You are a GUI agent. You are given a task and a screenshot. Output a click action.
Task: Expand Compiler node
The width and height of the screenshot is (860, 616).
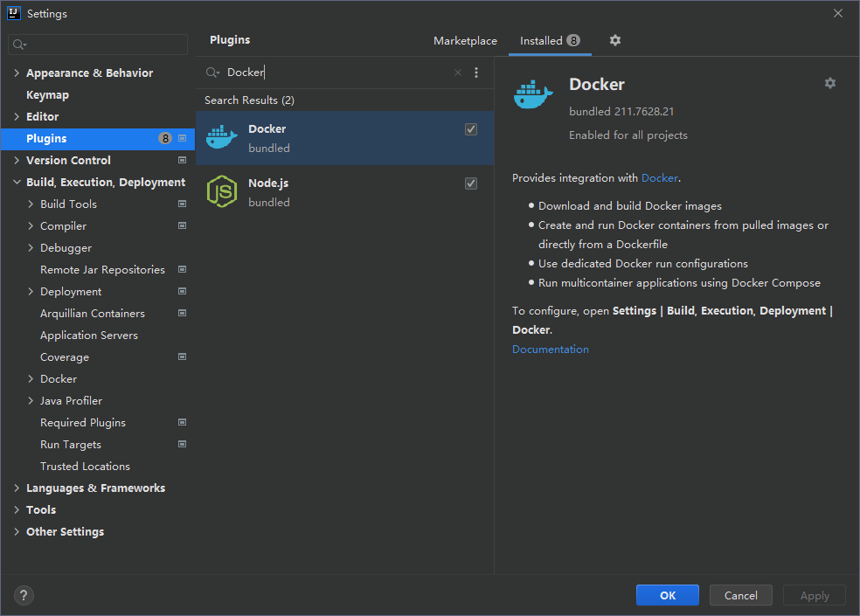click(x=31, y=225)
